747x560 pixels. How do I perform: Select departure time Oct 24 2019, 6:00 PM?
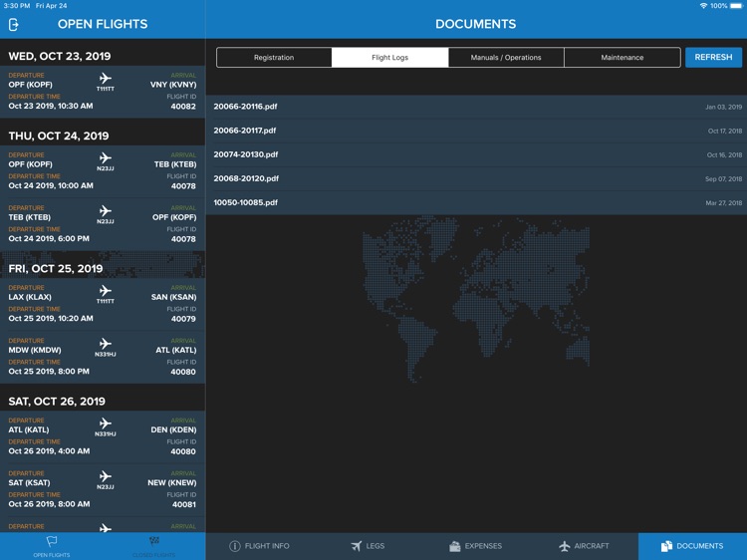tap(49, 238)
